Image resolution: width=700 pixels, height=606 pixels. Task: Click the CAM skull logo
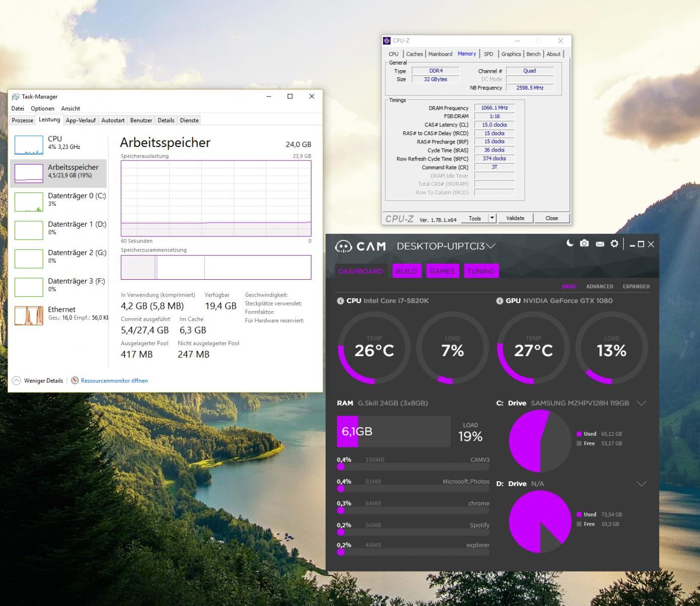point(343,246)
